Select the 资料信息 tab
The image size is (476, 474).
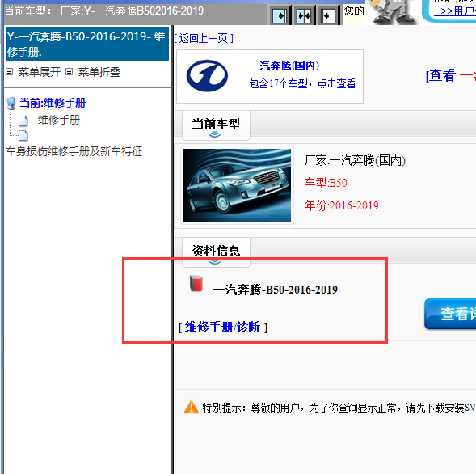point(216,252)
